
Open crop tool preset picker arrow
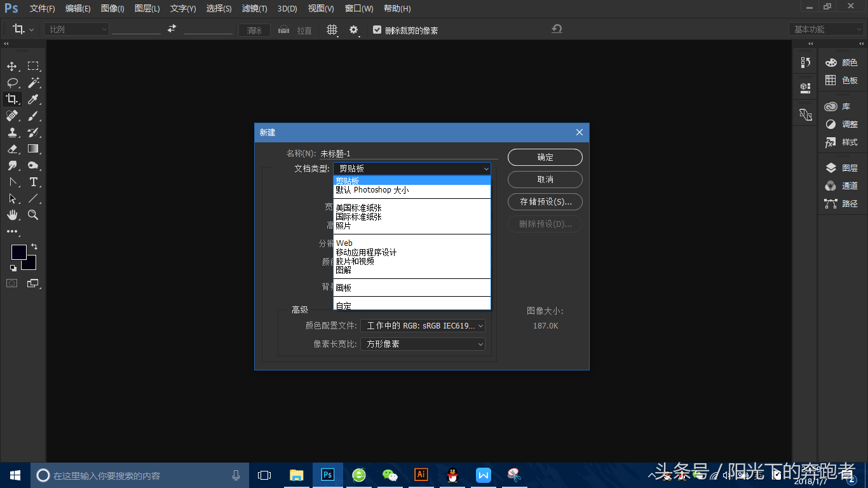32,30
